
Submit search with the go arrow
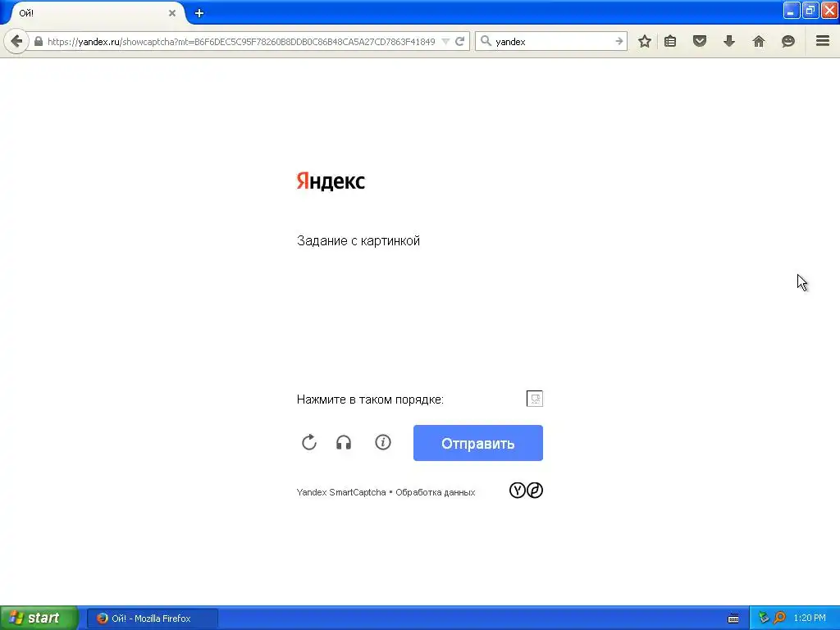[619, 41]
